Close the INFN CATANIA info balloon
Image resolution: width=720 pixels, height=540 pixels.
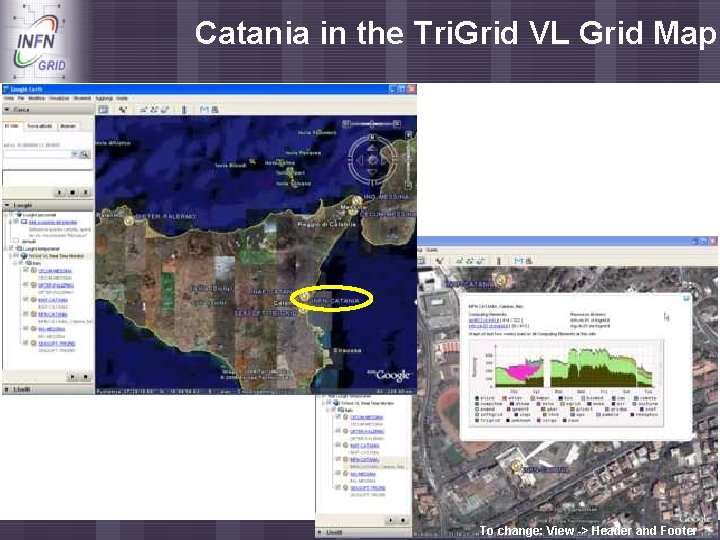[686, 298]
